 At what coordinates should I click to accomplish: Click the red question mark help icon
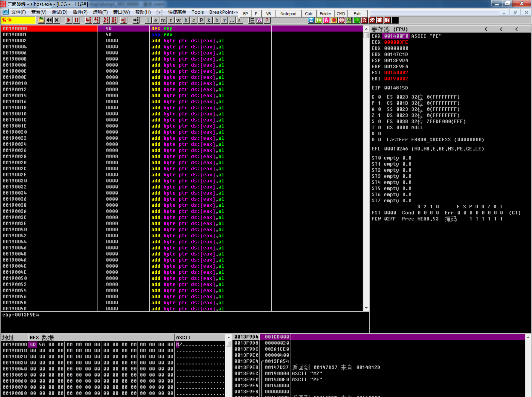267,20
